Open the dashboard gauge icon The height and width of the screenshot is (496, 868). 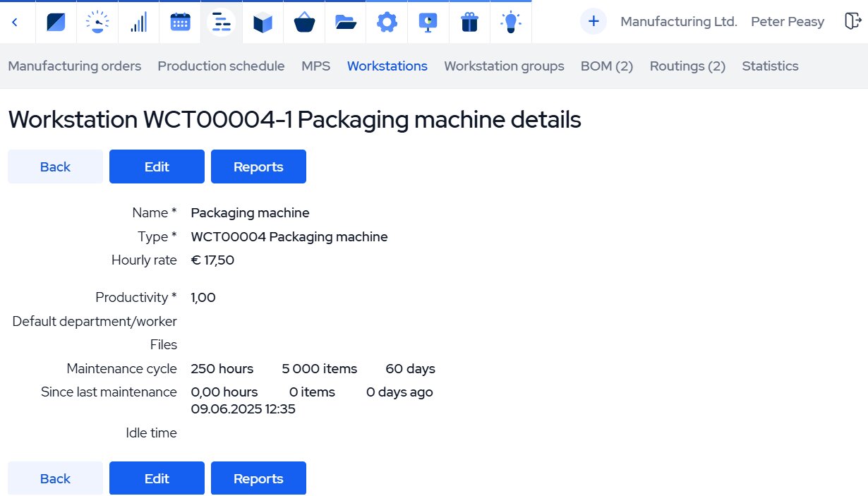97,23
